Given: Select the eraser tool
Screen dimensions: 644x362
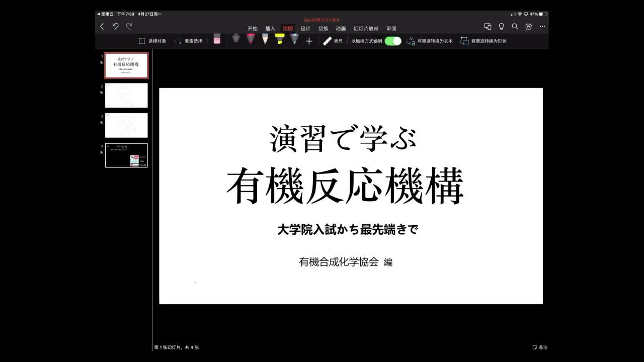Looking at the screenshot, I should (x=217, y=39).
